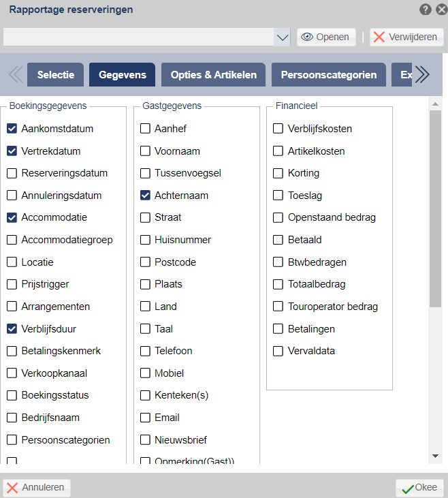Image resolution: width=448 pixels, height=498 pixels.
Task: Enable the Voornaam checkbox
Action: [x=145, y=151]
